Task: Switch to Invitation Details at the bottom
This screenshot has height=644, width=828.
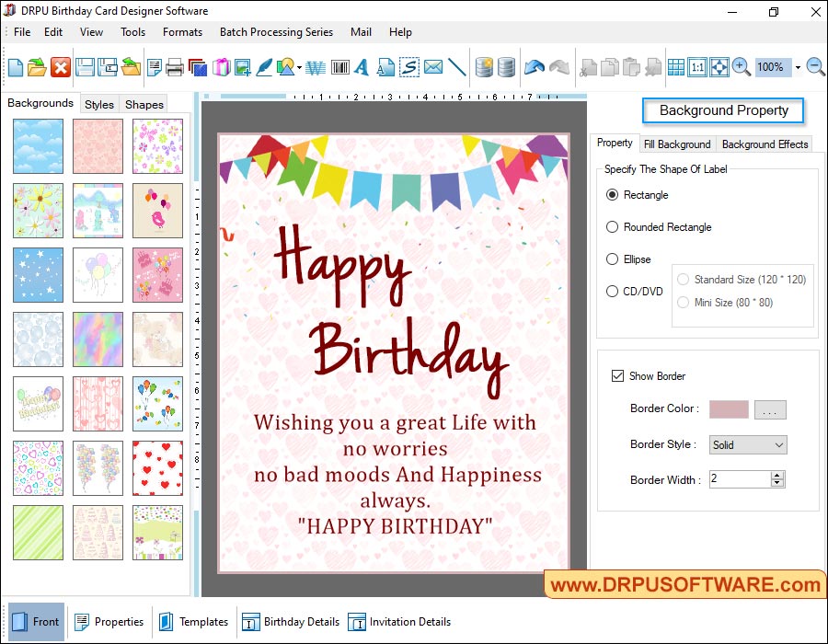Action: [x=399, y=621]
